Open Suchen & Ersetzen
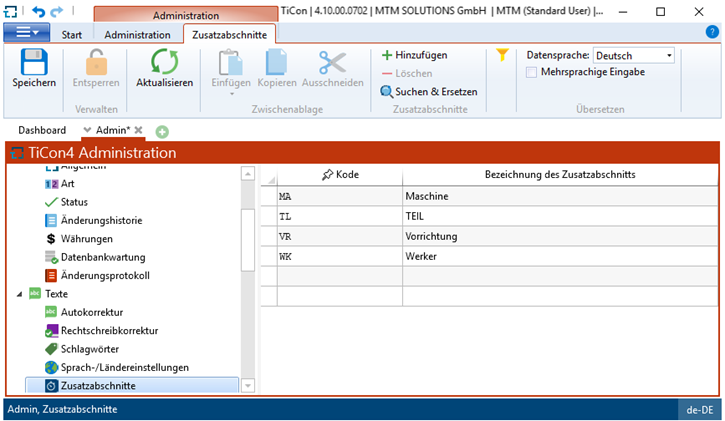The height and width of the screenshot is (421, 725). pyautogui.click(x=429, y=92)
